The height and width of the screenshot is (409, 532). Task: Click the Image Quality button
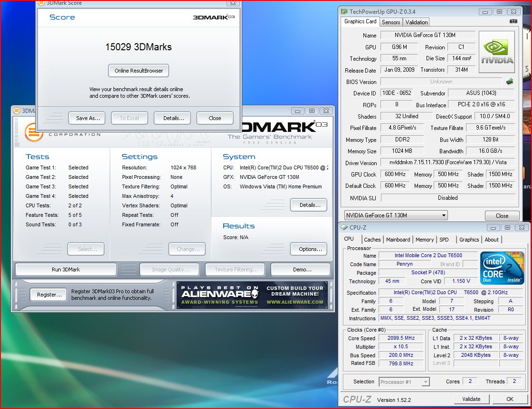[171, 270]
